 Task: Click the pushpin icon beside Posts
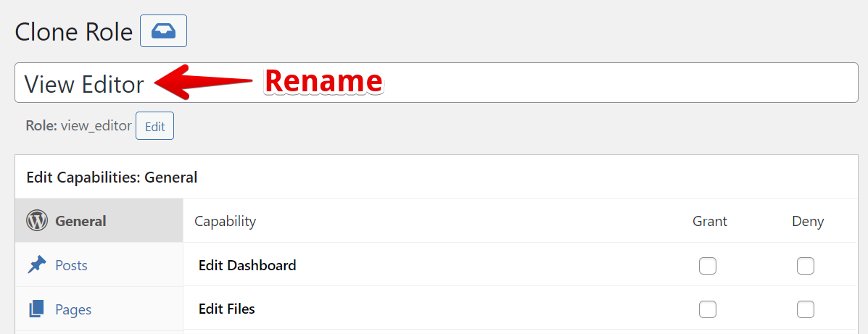37,265
